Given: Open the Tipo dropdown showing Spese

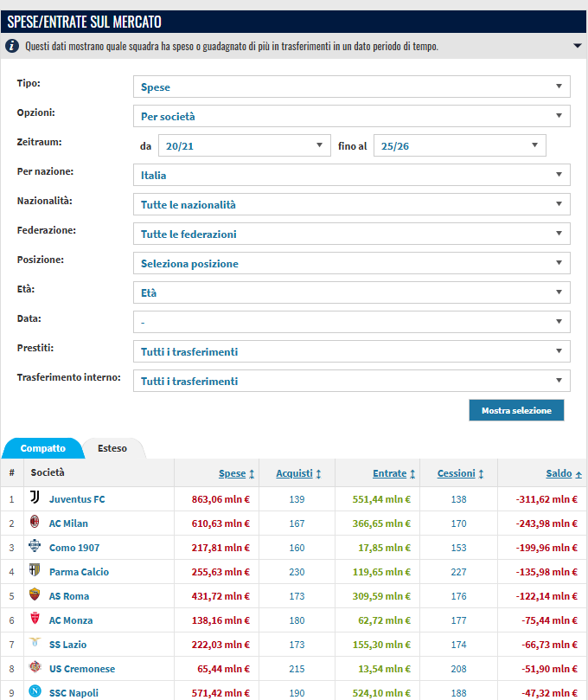Looking at the screenshot, I should point(351,87).
